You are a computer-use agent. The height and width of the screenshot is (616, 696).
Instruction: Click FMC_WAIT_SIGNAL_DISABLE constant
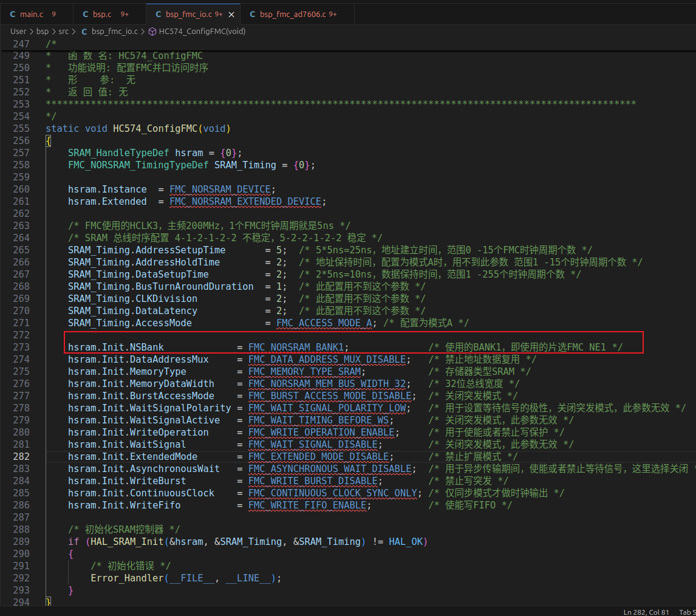(x=313, y=445)
